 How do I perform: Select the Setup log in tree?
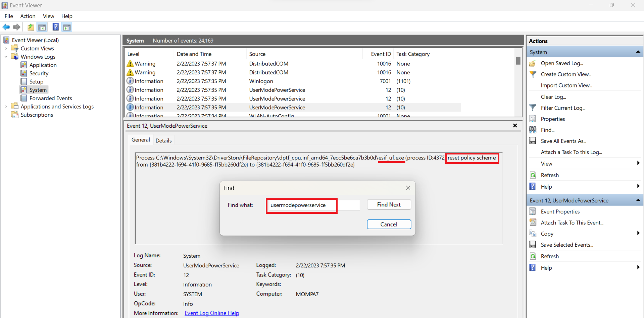[36, 81]
